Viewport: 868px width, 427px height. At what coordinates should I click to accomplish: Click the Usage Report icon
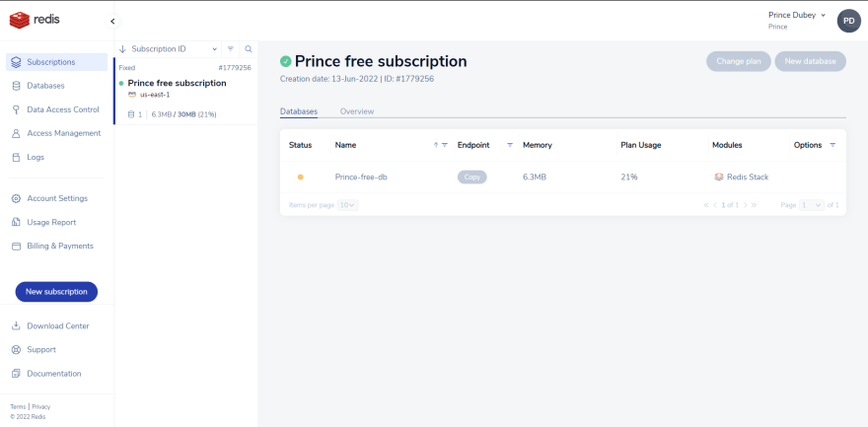pyautogui.click(x=16, y=222)
